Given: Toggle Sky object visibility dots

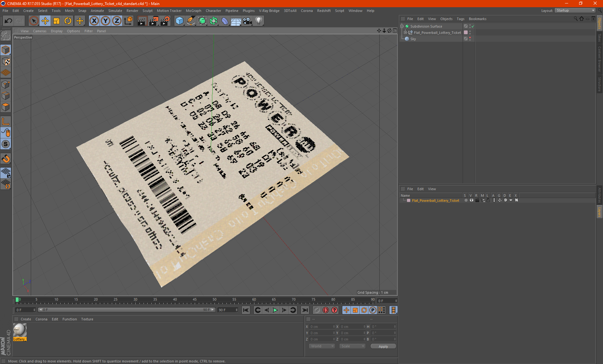Looking at the screenshot, I should click(x=470, y=39).
